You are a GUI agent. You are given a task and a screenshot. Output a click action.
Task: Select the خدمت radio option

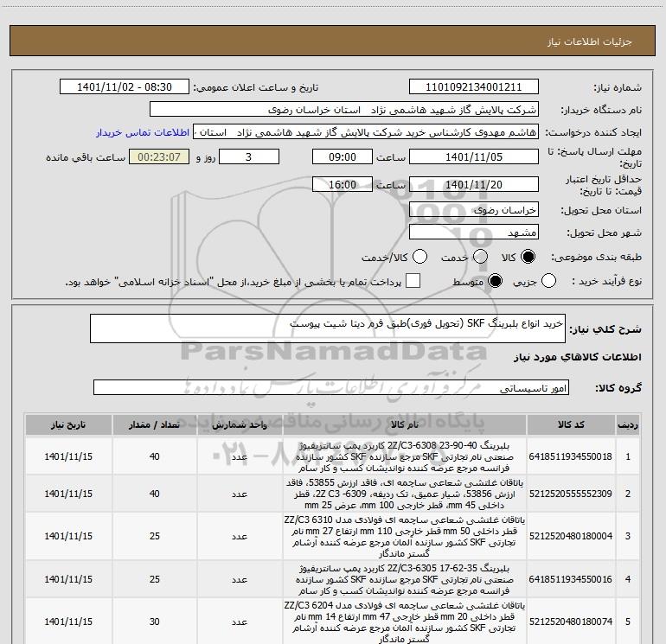point(474,258)
